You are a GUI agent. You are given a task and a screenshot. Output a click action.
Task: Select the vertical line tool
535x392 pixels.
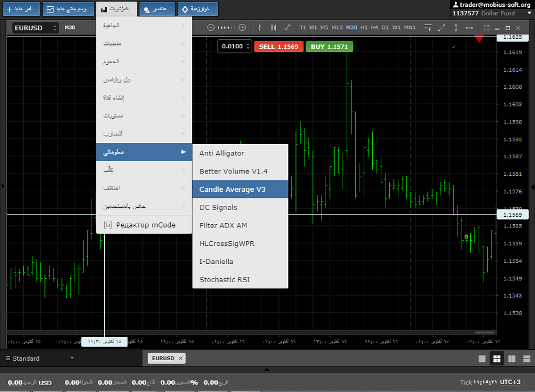[x=456, y=28]
